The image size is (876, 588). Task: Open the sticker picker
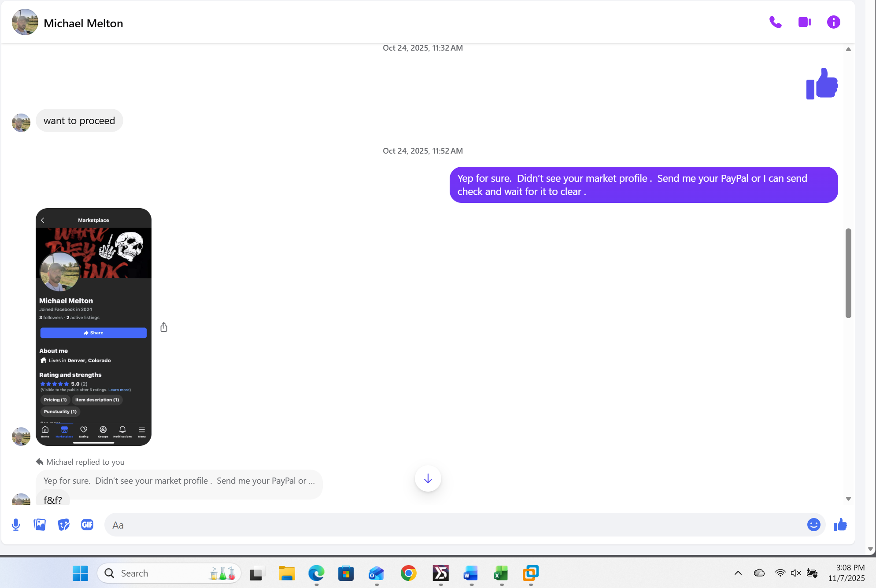(x=63, y=525)
